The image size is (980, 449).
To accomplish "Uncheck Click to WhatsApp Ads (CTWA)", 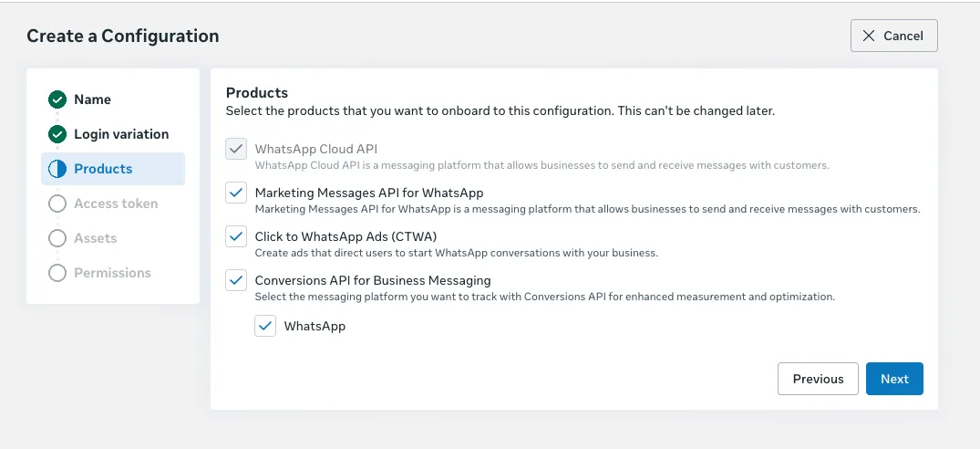I will pyautogui.click(x=236, y=237).
